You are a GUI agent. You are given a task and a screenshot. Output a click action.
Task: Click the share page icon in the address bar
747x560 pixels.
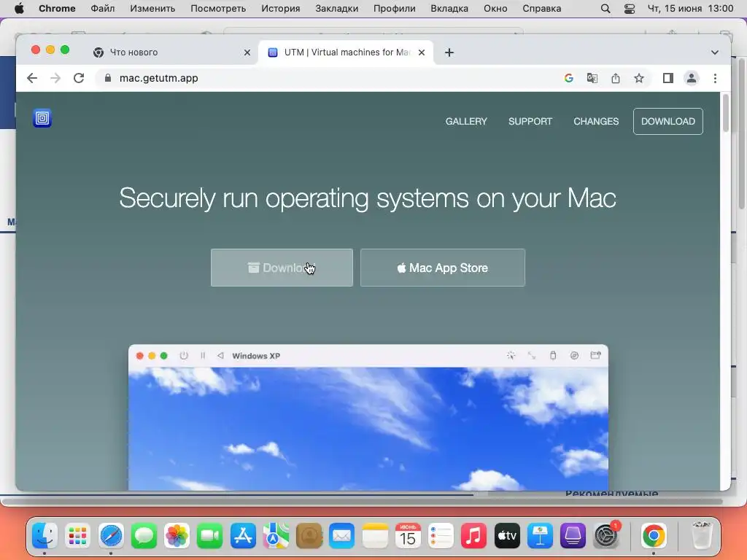[x=616, y=78]
